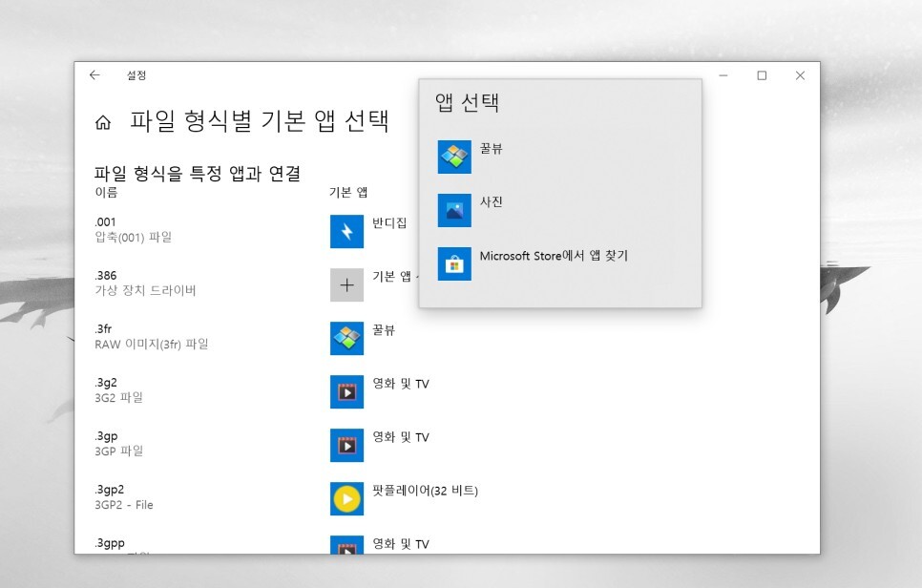Click 이름 column header
922x588 pixels.
pos(107,192)
